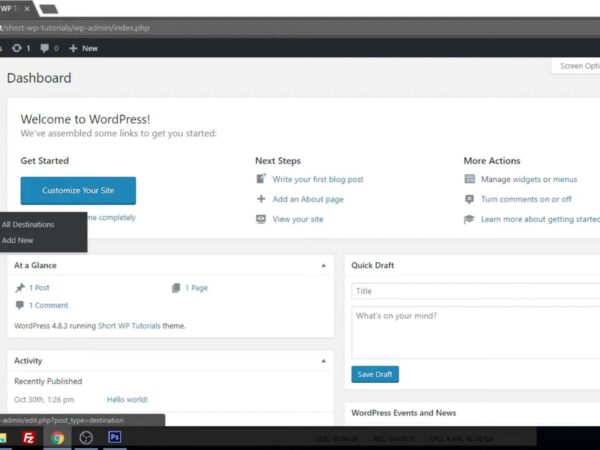Viewport: 600px width, 450px height.
Task: Click the Oct 30th, 1:26 pm date
Action: 44,399
